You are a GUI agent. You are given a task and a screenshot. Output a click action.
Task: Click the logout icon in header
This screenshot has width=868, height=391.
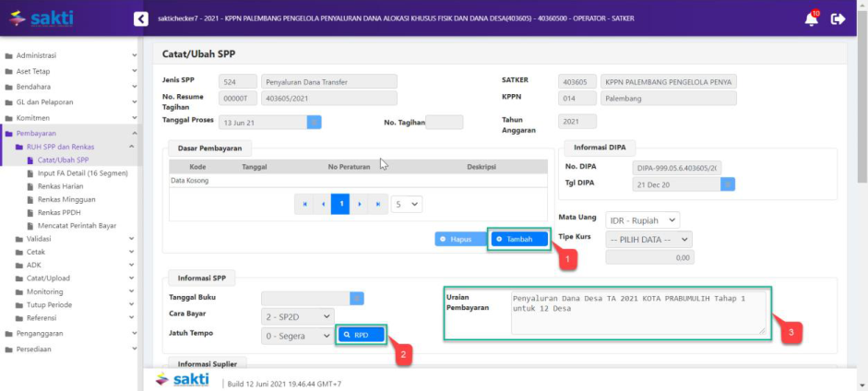[x=838, y=18]
